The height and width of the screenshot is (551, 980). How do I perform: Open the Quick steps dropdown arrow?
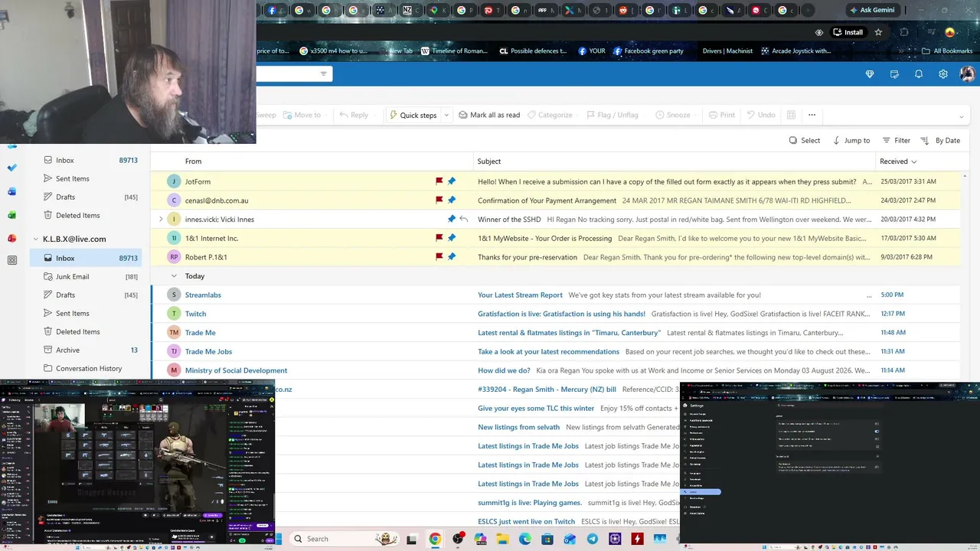click(446, 115)
